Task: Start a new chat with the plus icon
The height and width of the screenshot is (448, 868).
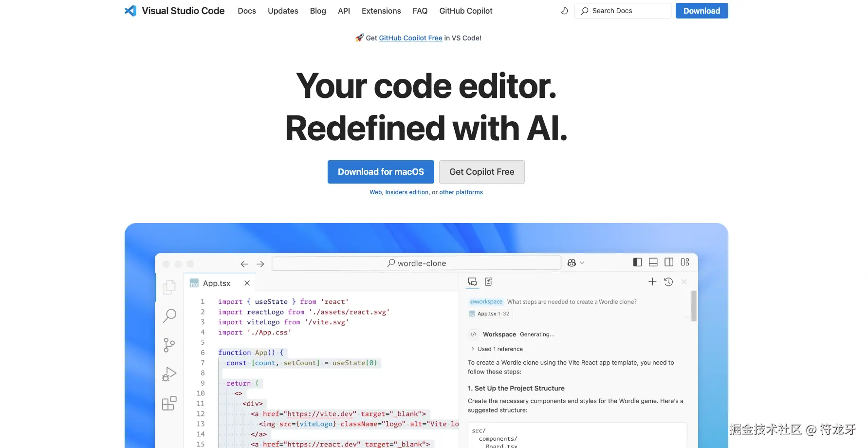Action: [652, 281]
